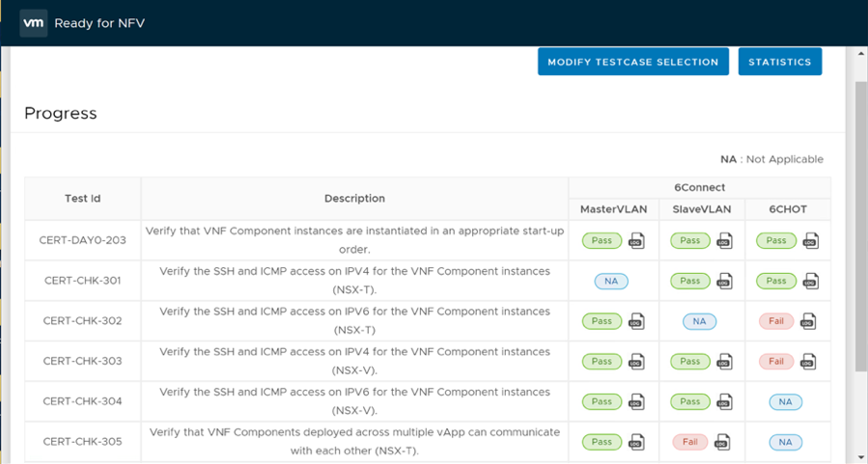Open SlaveVLAN log icon for CERT-CHK-301
This screenshot has height=464, width=868.
[724, 282]
